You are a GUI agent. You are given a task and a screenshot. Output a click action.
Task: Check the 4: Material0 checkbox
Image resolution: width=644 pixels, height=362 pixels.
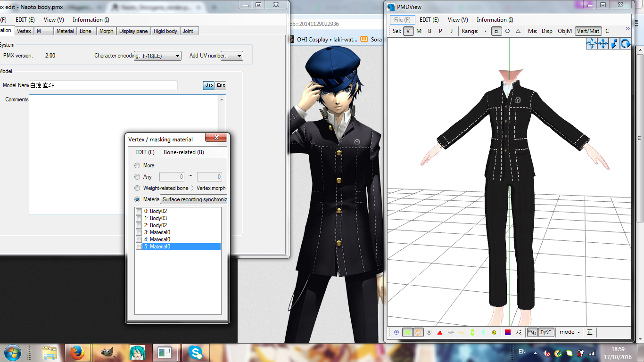(139, 239)
